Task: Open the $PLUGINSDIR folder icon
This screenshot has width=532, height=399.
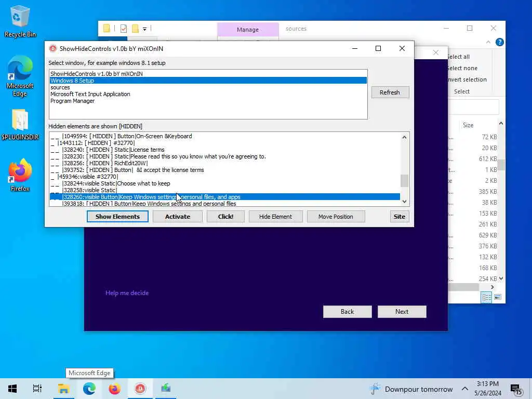Action: 20,125
